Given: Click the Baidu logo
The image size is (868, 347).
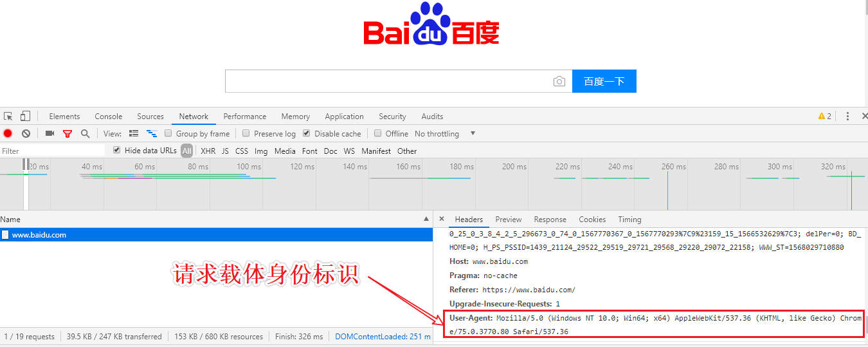Looking at the screenshot, I should 431,25.
